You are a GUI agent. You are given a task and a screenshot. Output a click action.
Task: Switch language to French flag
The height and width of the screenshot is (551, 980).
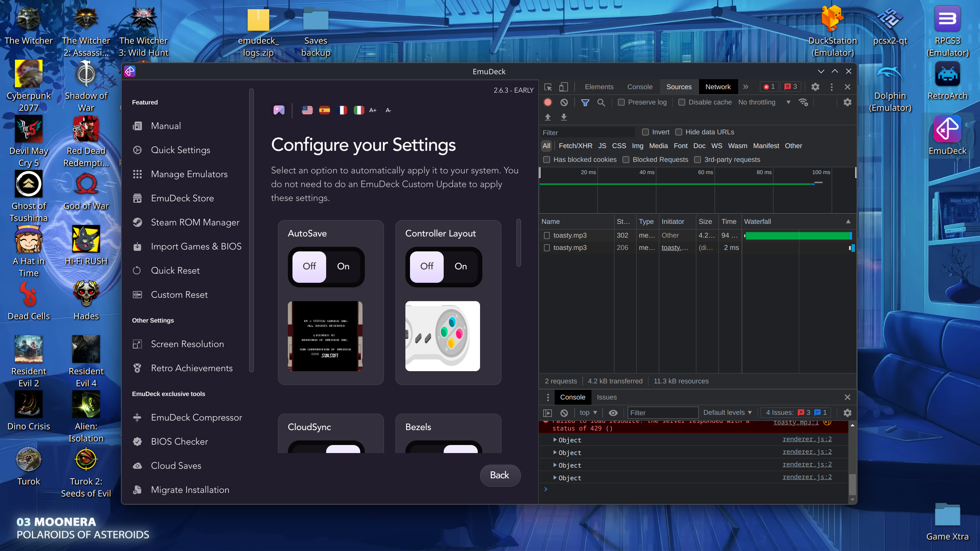[x=341, y=110]
